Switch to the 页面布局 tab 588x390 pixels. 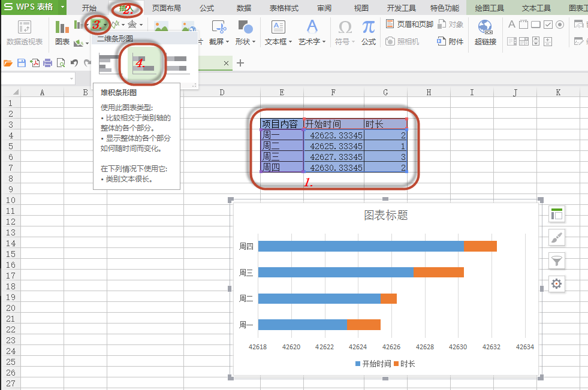166,8
